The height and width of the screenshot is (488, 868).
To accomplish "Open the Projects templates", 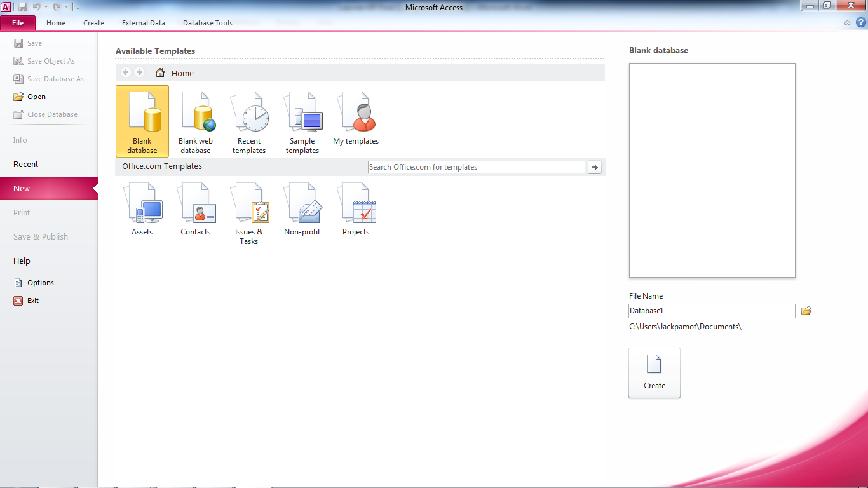I will (x=356, y=210).
